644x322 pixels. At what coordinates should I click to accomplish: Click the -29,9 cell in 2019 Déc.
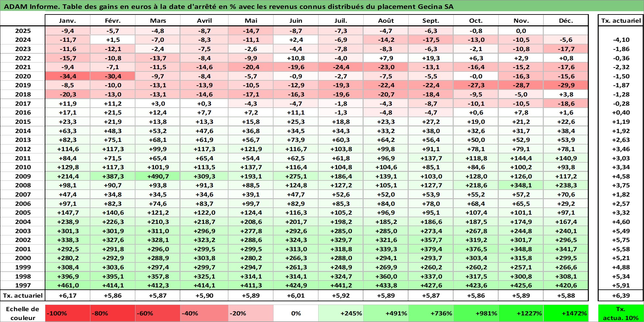click(566, 85)
